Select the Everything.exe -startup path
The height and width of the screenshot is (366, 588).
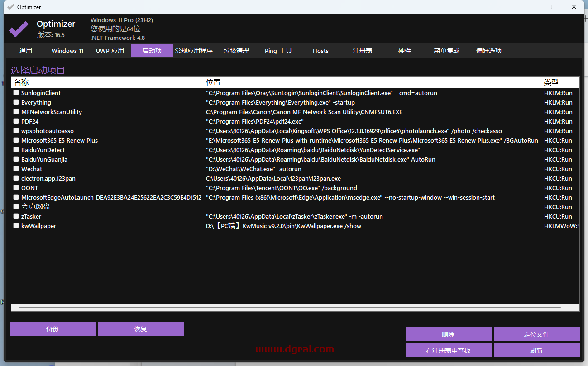pos(280,102)
